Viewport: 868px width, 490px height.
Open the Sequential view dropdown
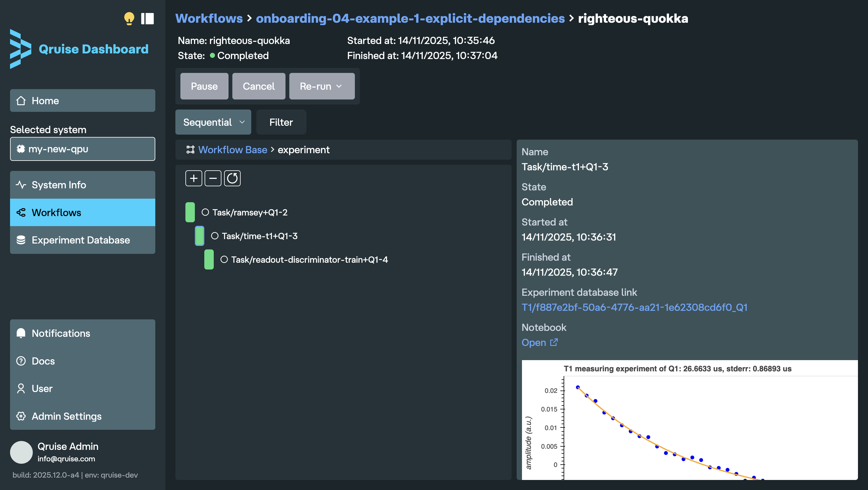pyautogui.click(x=213, y=122)
